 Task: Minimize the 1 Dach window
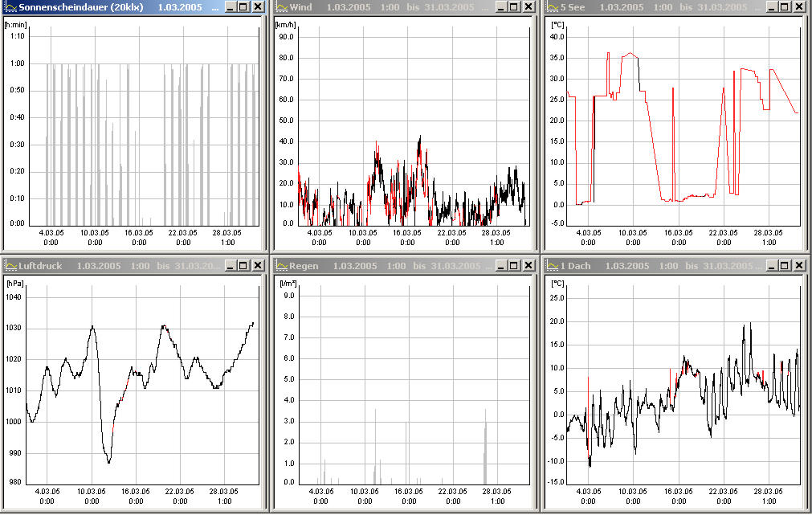(x=772, y=266)
